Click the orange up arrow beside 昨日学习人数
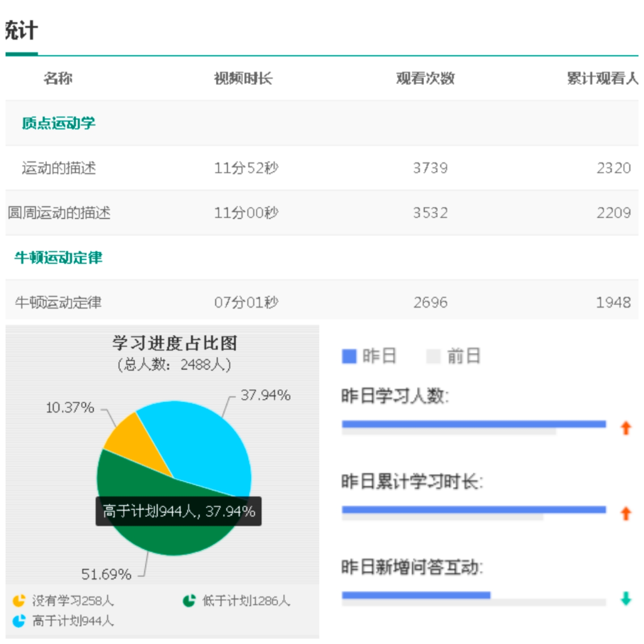The height and width of the screenshot is (644, 644). click(626, 426)
